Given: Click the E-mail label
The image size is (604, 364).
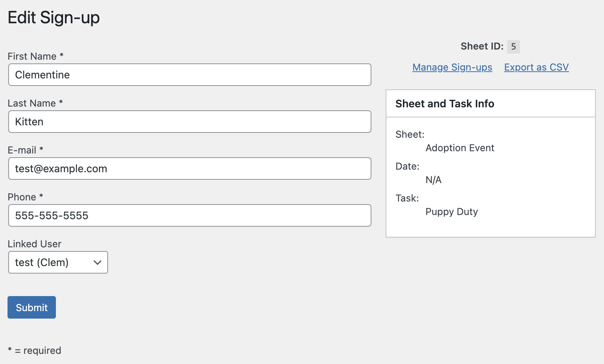Looking at the screenshot, I should (x=26, y=150).
